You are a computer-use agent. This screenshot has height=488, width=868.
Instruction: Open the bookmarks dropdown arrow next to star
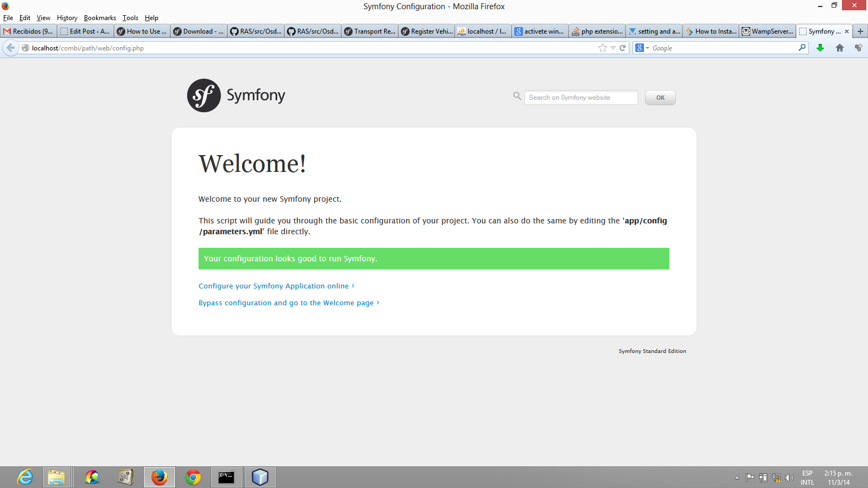click(613, 48)
